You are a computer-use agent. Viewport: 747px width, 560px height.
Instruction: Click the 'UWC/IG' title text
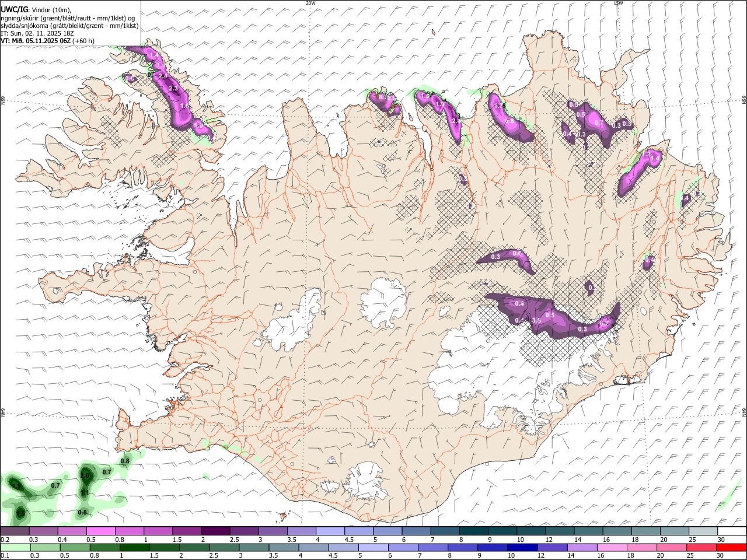(x=14, y=9)
